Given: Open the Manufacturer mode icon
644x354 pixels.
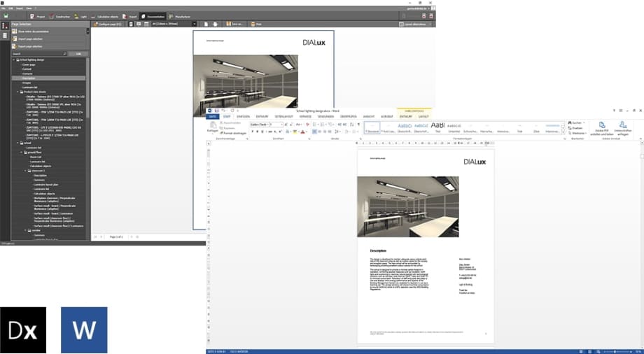Looking at the screenshot, I should (x=181, y=15).
